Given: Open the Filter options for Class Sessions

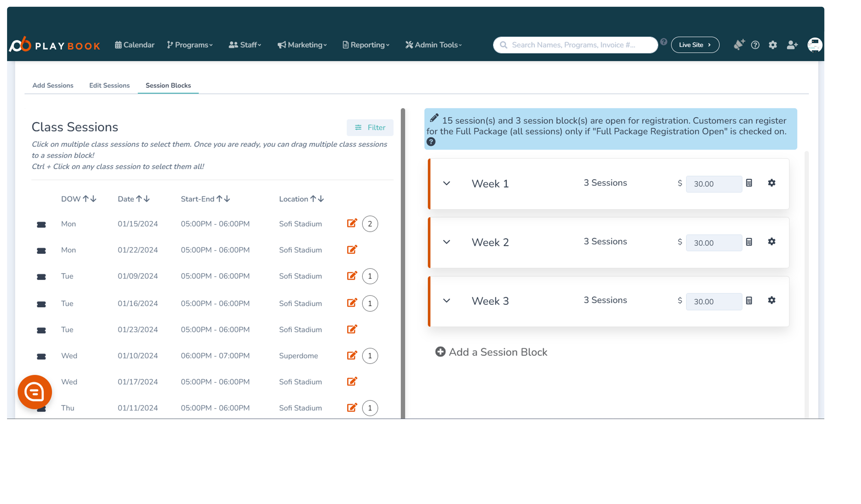Looking at the screenshot, I should click(370, 127).
